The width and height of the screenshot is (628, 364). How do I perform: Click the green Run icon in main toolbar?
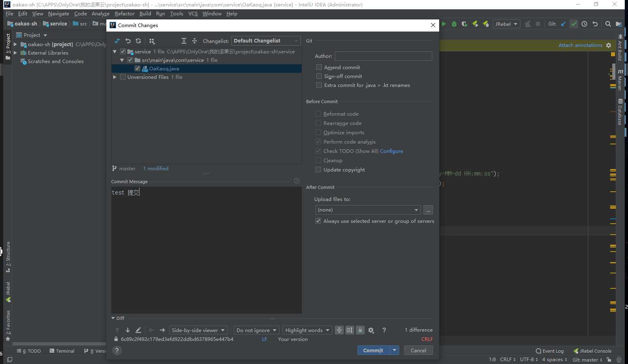tap(444, 24)
